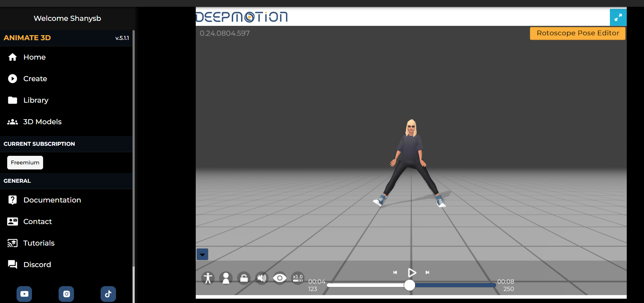Click the Discord chat bubble icon
644x303 pixels.
click(13, 265)
